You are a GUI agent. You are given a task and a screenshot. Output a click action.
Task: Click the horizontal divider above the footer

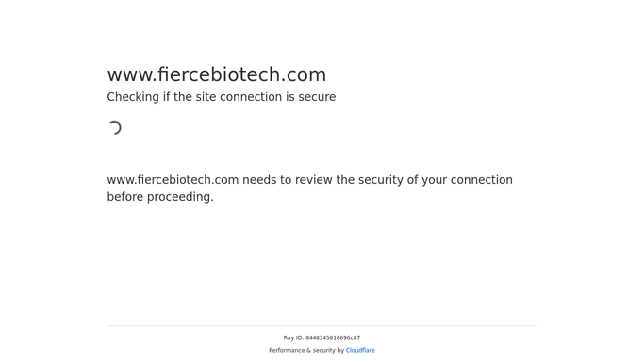coord(322,326)
